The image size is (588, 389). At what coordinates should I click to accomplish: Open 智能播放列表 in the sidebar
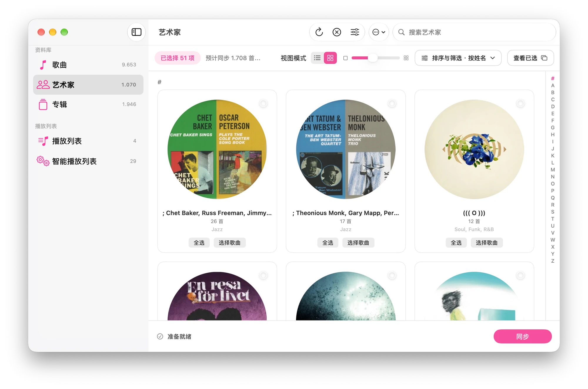coord(88,161)
